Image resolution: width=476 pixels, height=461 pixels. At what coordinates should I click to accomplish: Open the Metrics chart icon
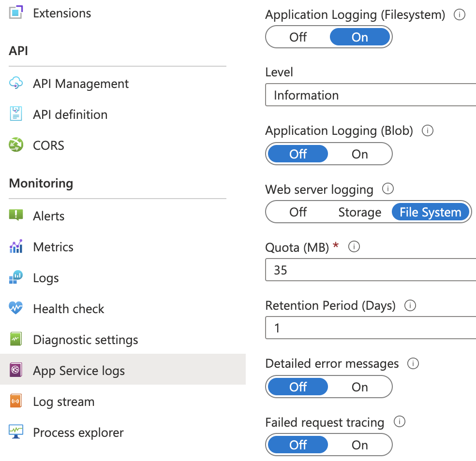pyautogui.click(x=16, y=247)
